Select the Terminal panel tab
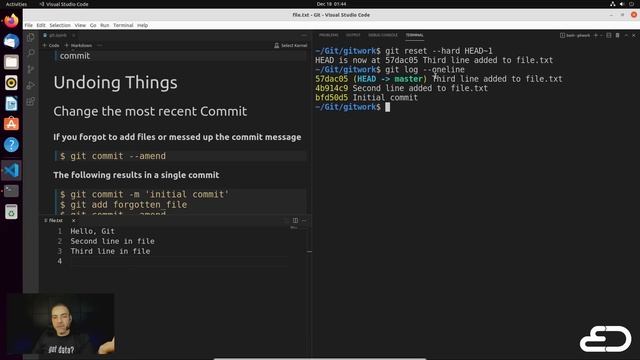The image size is (640, 360). (x=414, y=35)
